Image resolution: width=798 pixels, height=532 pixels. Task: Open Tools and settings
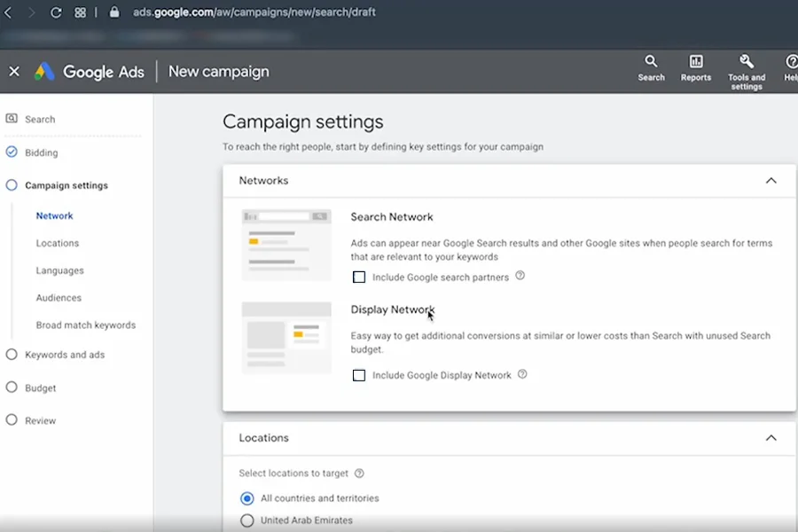pos(746,73)
